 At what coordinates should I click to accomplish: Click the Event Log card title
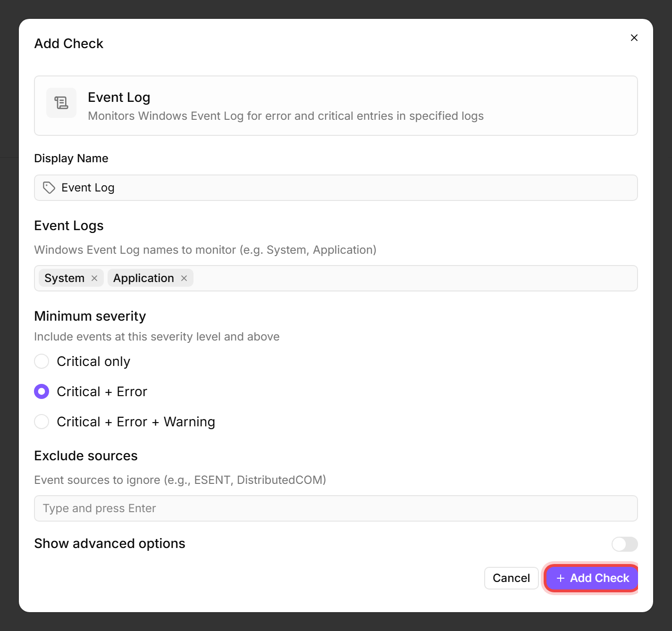click(119, 97)
